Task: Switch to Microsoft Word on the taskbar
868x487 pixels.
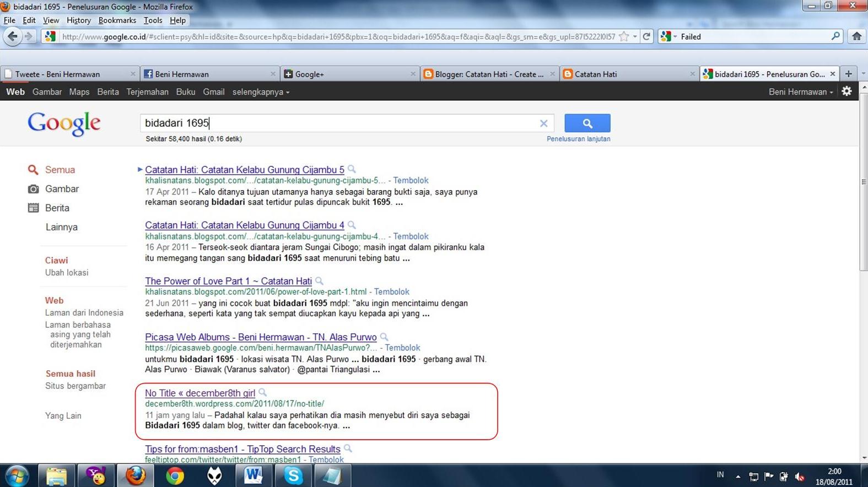Action: tap(254, 475)
